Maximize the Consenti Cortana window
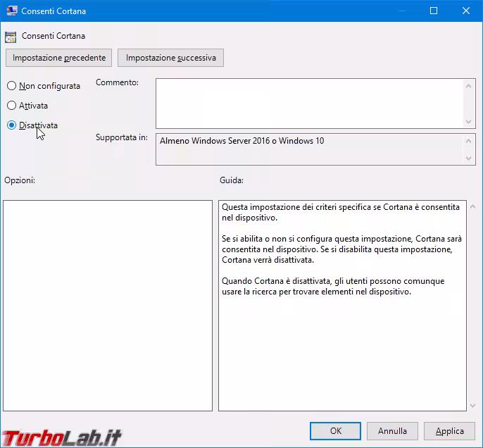 coord(434,11)
